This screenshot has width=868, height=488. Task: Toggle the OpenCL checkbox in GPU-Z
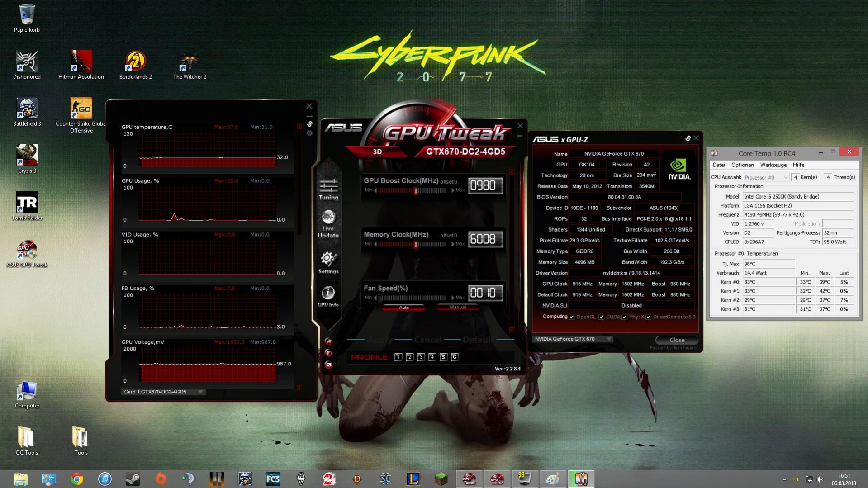click(x=572, y=317)
